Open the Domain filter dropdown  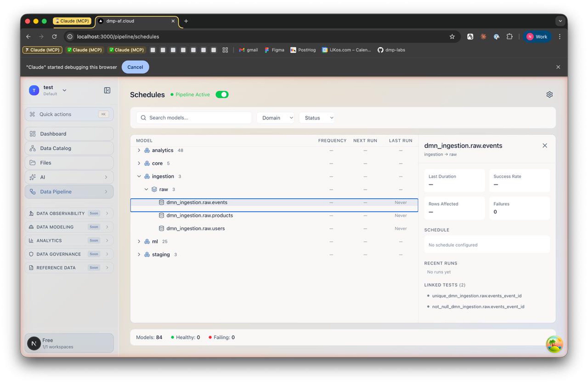point(275,118)
